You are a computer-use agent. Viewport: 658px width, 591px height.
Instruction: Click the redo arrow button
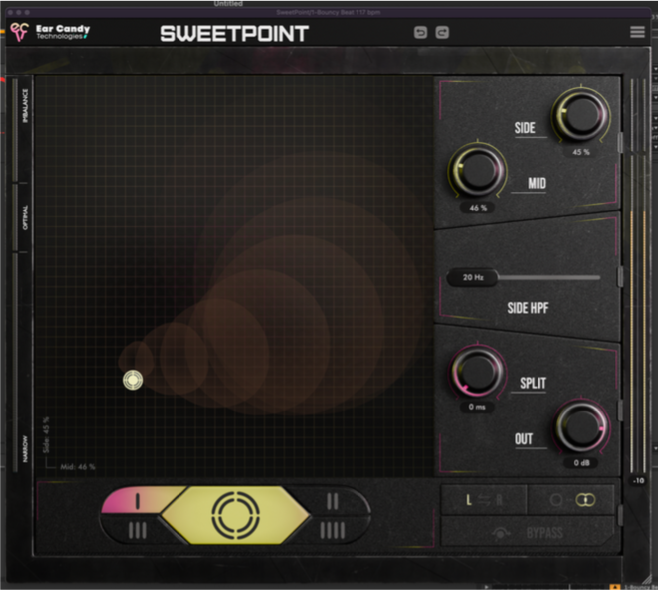(x=442, y=33)
